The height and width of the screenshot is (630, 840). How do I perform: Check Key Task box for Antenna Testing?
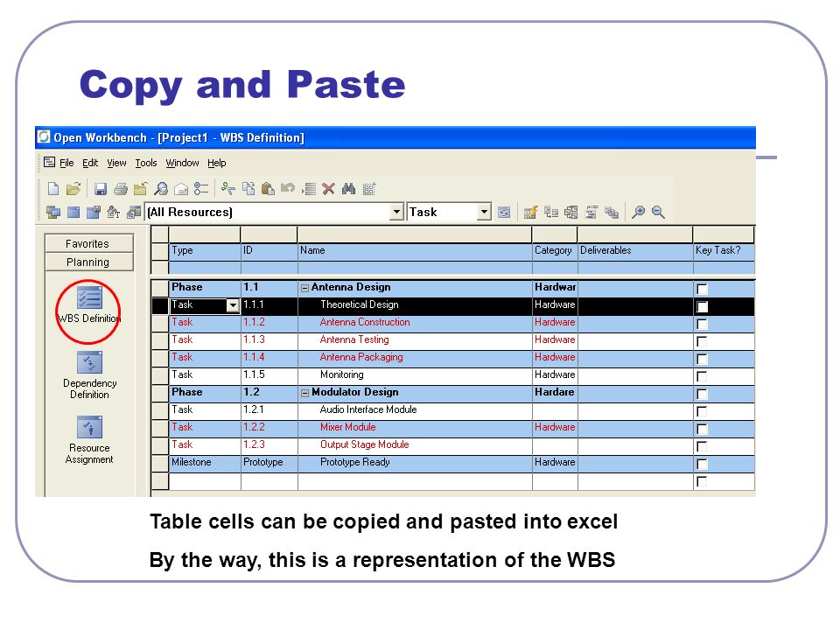(x=702, y=341)
